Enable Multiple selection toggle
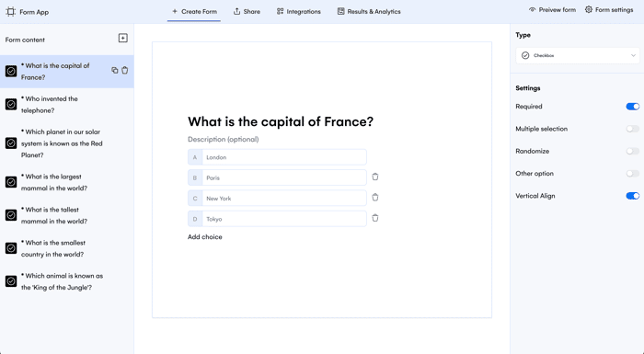Screen dimensions: 644x354 click(x=633, y=129)
